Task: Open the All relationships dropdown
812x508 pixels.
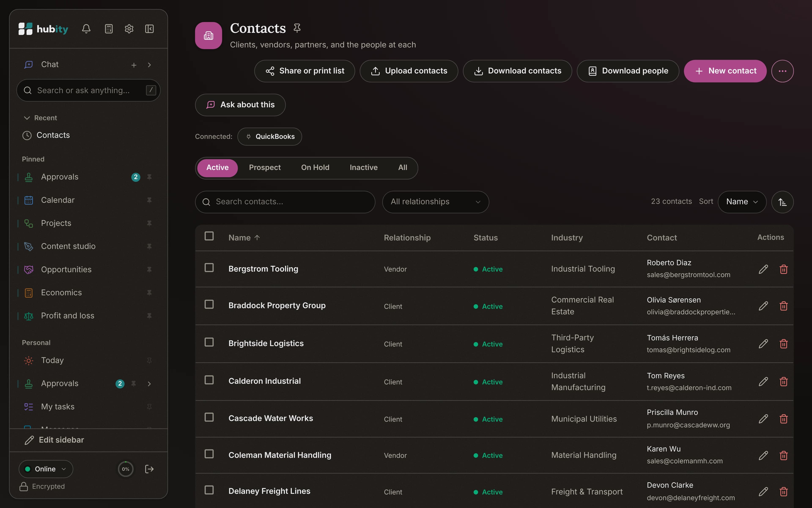Action: point(436,202)
